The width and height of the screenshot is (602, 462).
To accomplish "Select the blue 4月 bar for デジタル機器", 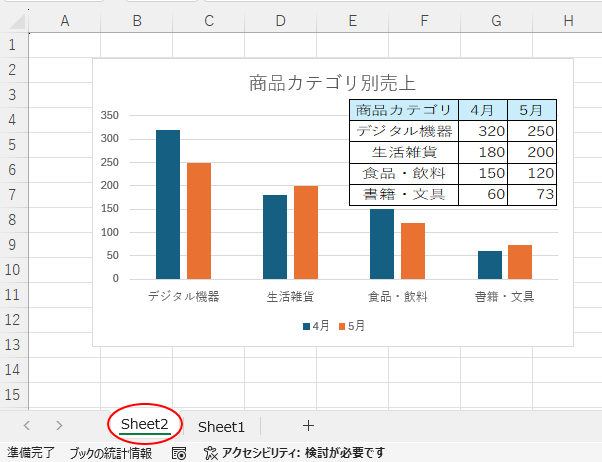I will coord(168,204).
